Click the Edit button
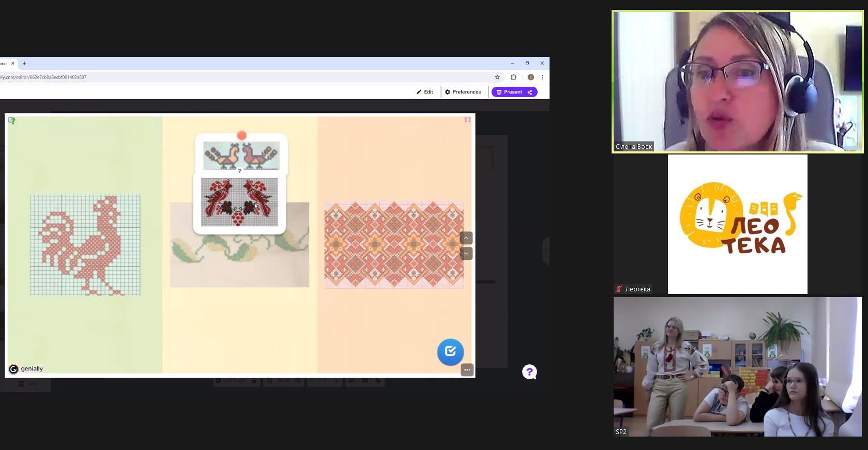Image resolution: width=868 pixels, height=450 pixels. pyautogui.click(x=425, y=92)
